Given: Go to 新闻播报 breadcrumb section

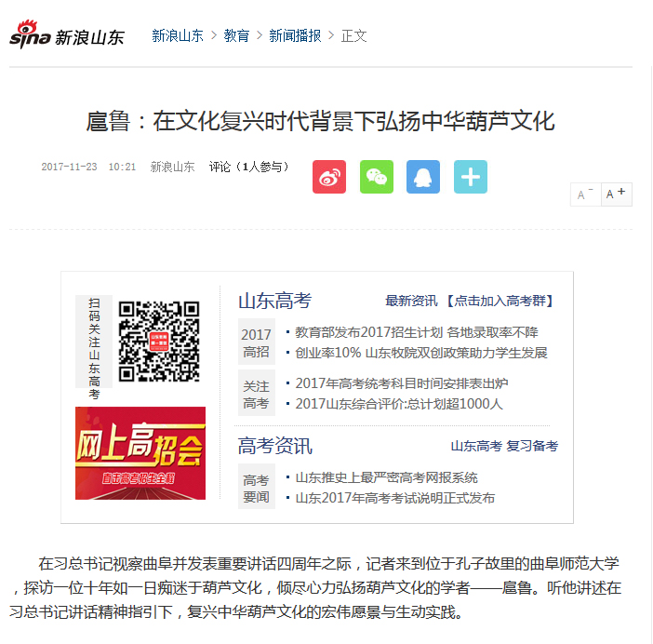Looking at the screenshot, I should pos(295,35).
